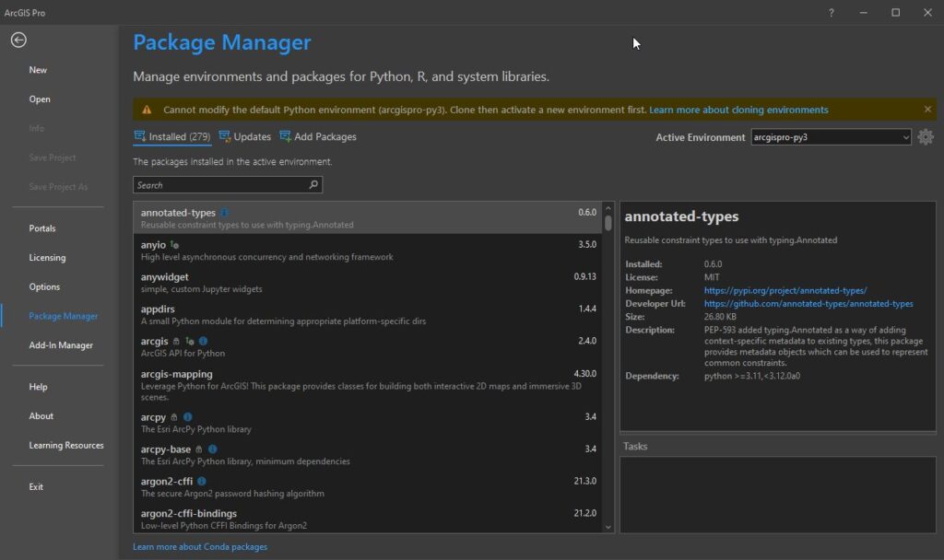Open the Licensing page
The width and height of the screenshot is (944, 560).
point(47,258)
